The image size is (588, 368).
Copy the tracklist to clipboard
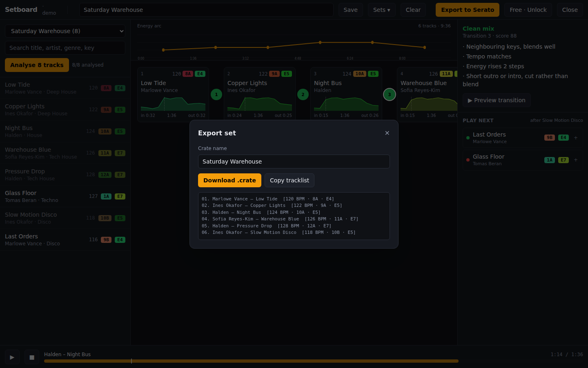(x=290, y=180)
